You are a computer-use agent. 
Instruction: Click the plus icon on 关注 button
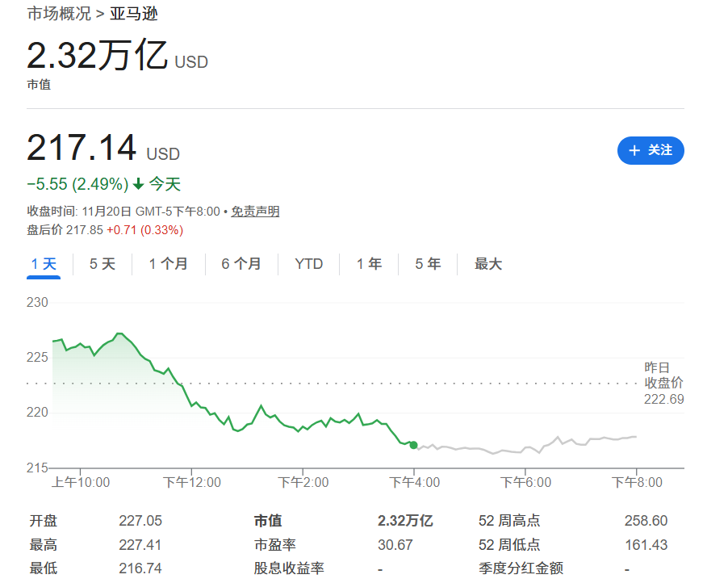[634, 151]
